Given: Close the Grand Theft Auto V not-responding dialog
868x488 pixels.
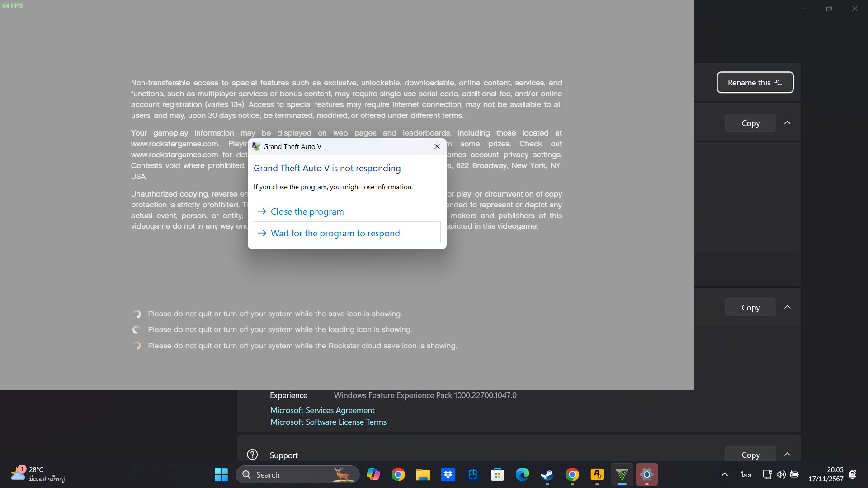Looking at the screenshot, I should [x=437, y=146].
